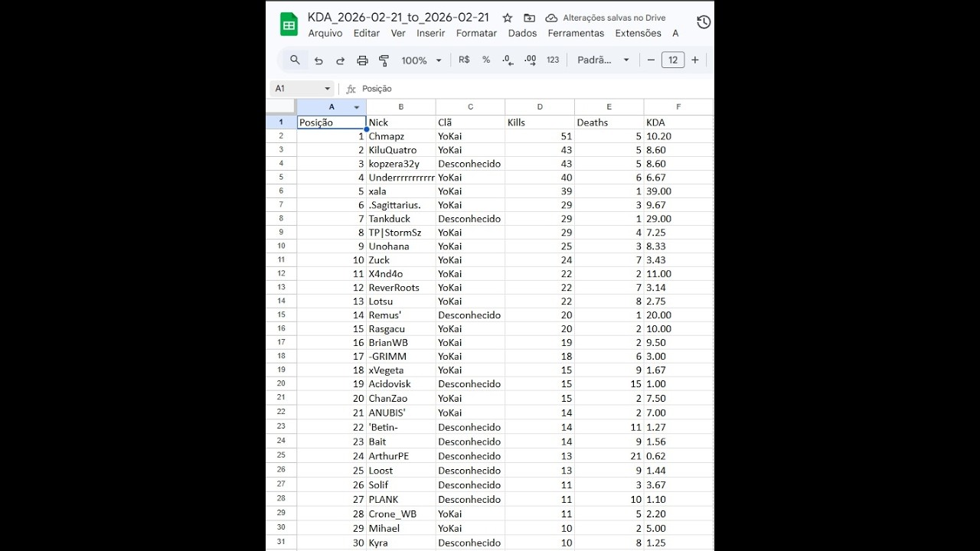980x551 pixels.
Task: Click the move to folder icon
Action: [529, 18]
